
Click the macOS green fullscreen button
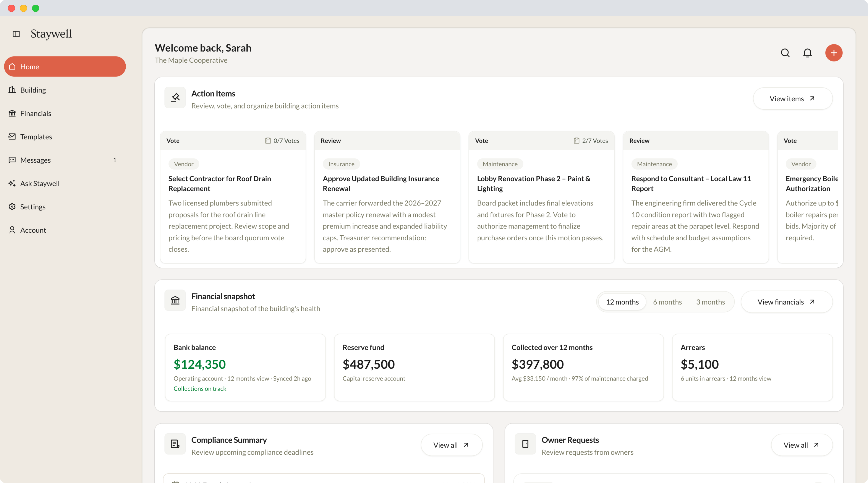[35, 8]
